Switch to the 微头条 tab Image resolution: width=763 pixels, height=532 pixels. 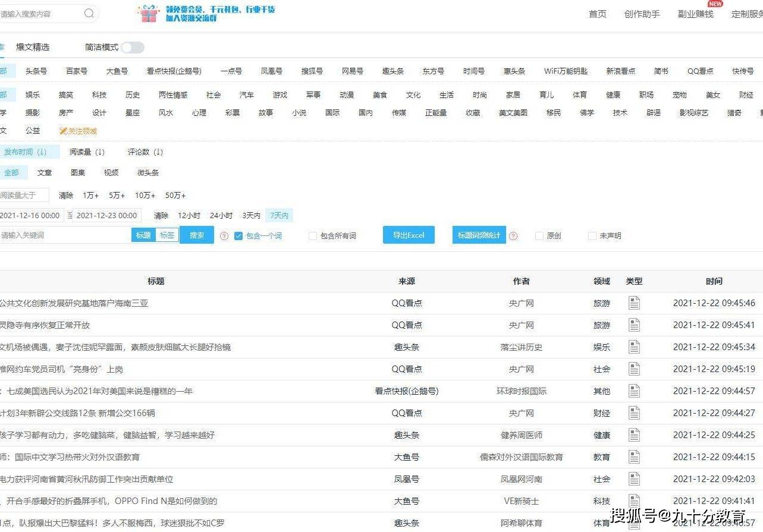(147, 172)
